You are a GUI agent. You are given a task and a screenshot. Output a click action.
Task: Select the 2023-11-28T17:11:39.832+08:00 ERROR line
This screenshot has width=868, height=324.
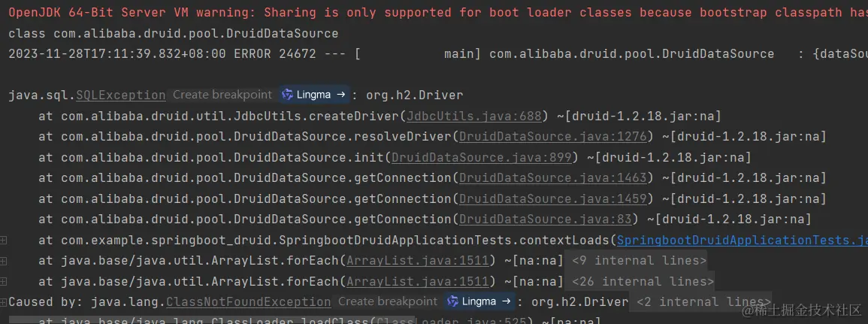[438, 53]
